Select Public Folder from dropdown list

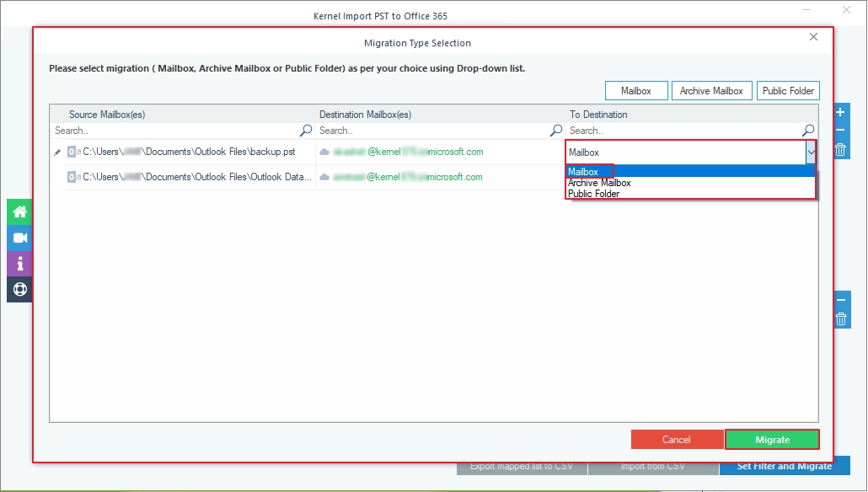[x=593, y=194]
